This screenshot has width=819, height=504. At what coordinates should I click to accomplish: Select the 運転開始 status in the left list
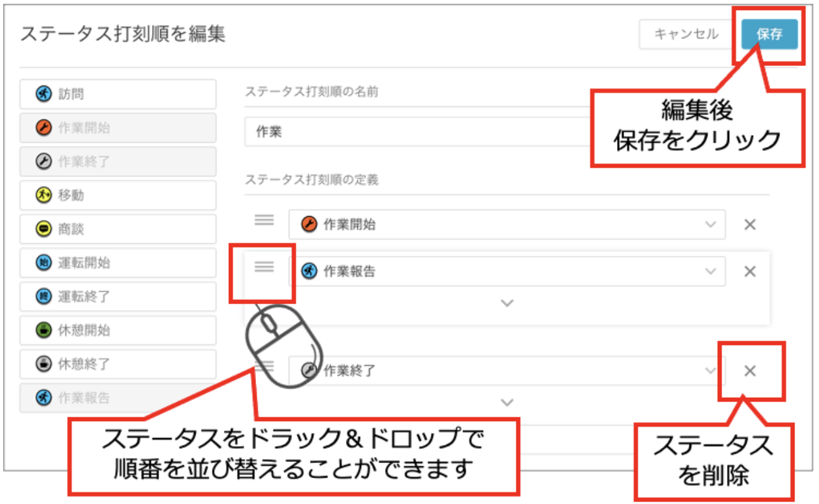click(118, 263)
